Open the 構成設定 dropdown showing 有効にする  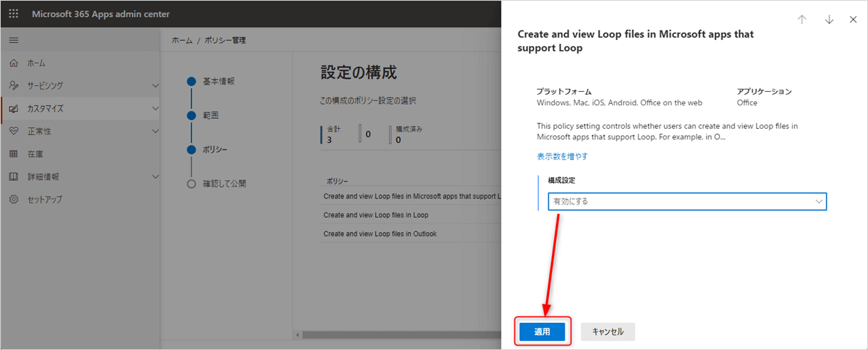point(687,201)
